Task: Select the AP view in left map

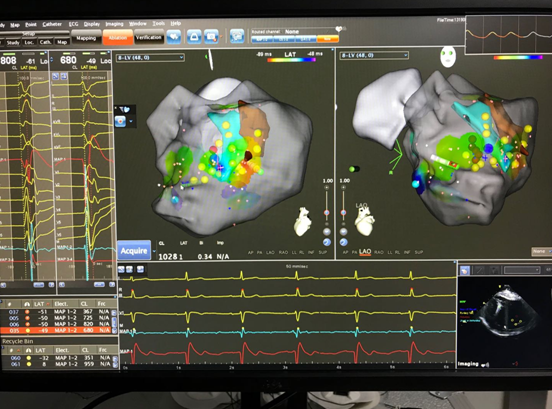Action: 251,252
